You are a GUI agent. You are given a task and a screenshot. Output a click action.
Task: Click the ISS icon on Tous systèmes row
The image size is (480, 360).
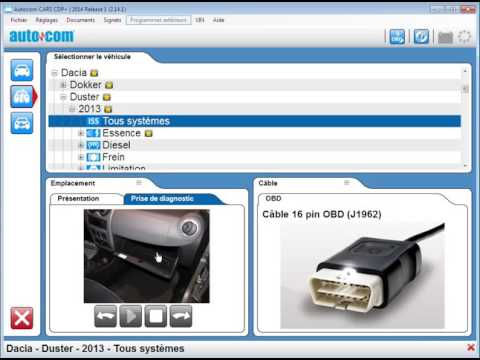(93, 121)
